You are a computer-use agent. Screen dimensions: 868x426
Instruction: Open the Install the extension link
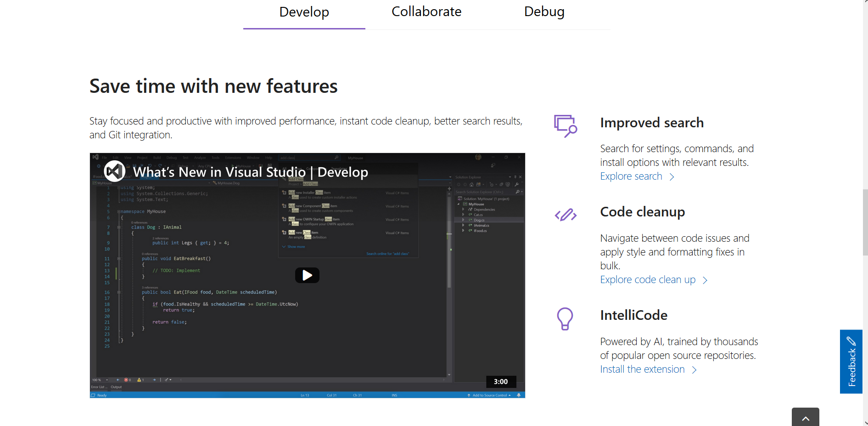point(642,369)
